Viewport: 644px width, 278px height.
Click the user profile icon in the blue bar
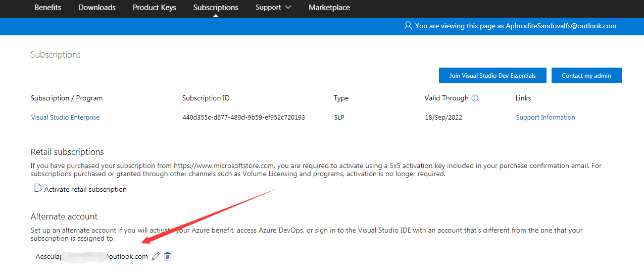coord(408,26)
